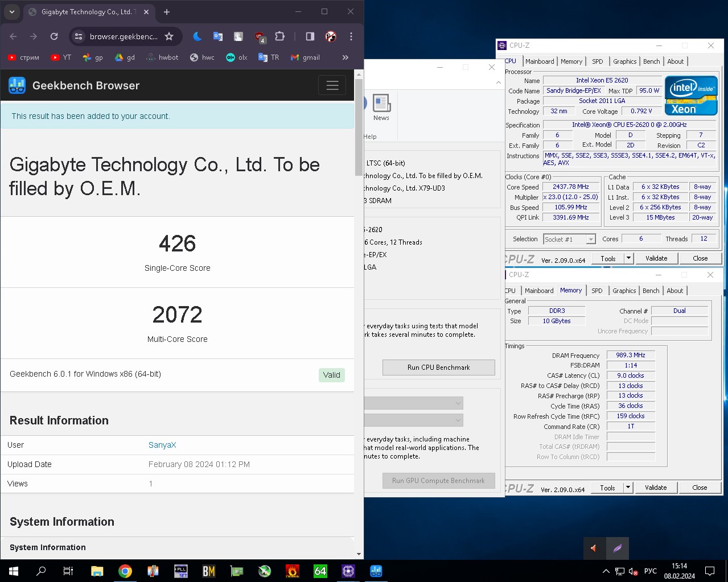
Task: Open the second disabled compute dropdown in Geekbench
Action: tap(414, 420)
